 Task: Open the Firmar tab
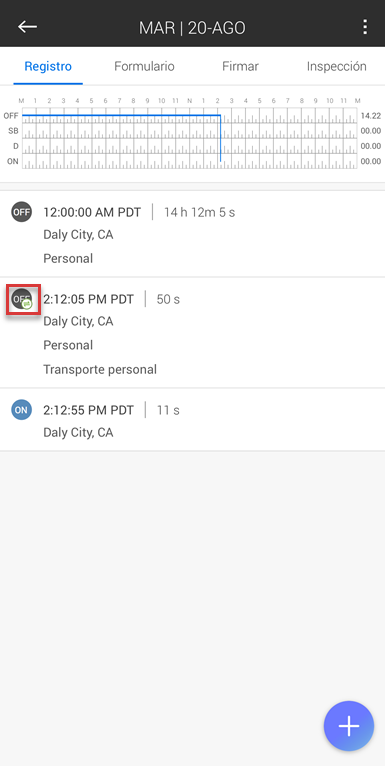pos(240,67)
